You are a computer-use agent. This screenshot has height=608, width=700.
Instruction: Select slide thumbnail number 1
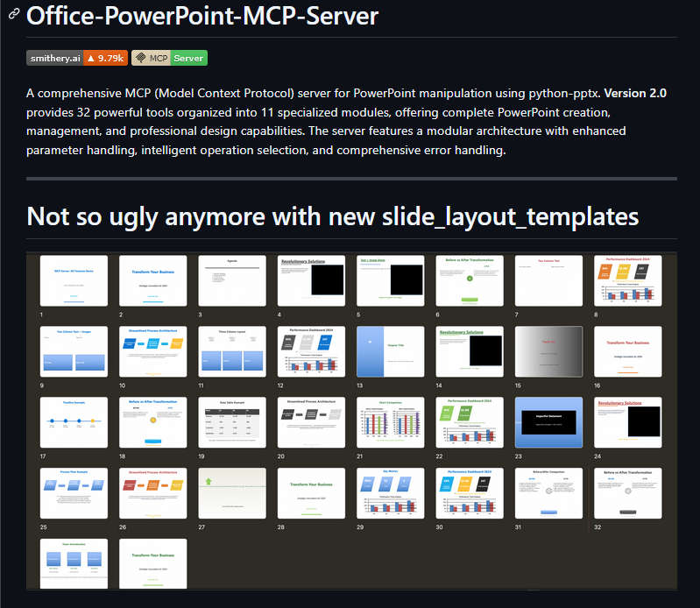click(x=74, y=281)
